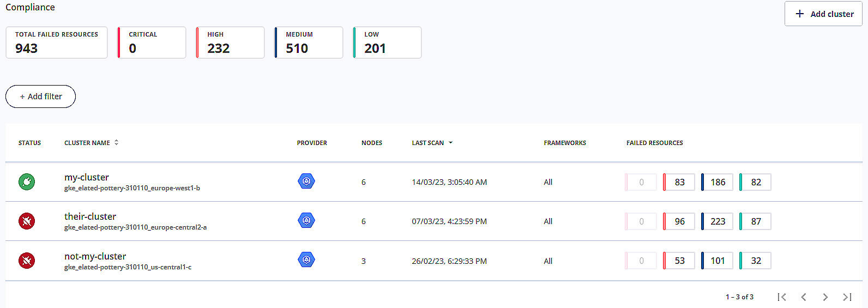868x308 pixels.
Task: Click the 186 medium failed resources badge
Action: pyautogui.click(x=717, y=182)
